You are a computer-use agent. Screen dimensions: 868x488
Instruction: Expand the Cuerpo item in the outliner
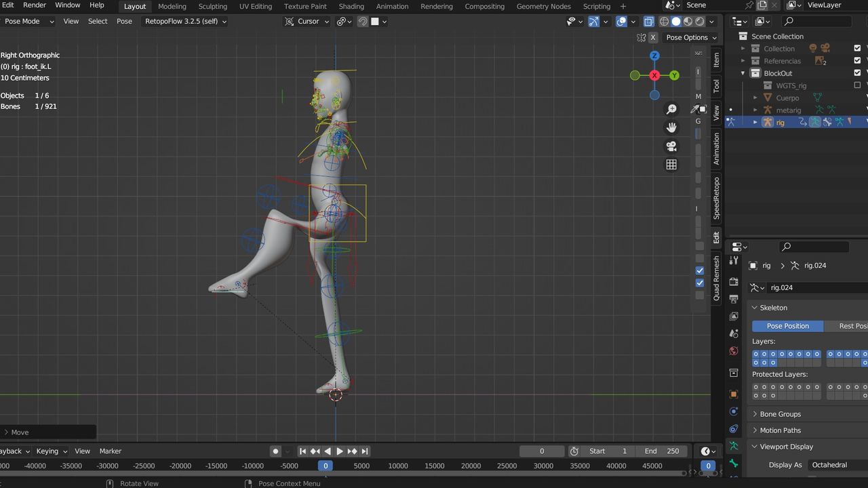(x=755, y=98)
